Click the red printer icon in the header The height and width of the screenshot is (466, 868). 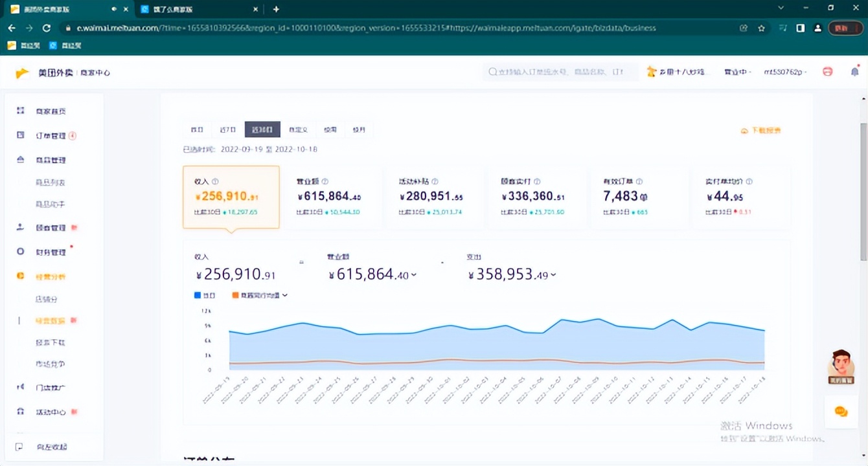pos(827,72)
